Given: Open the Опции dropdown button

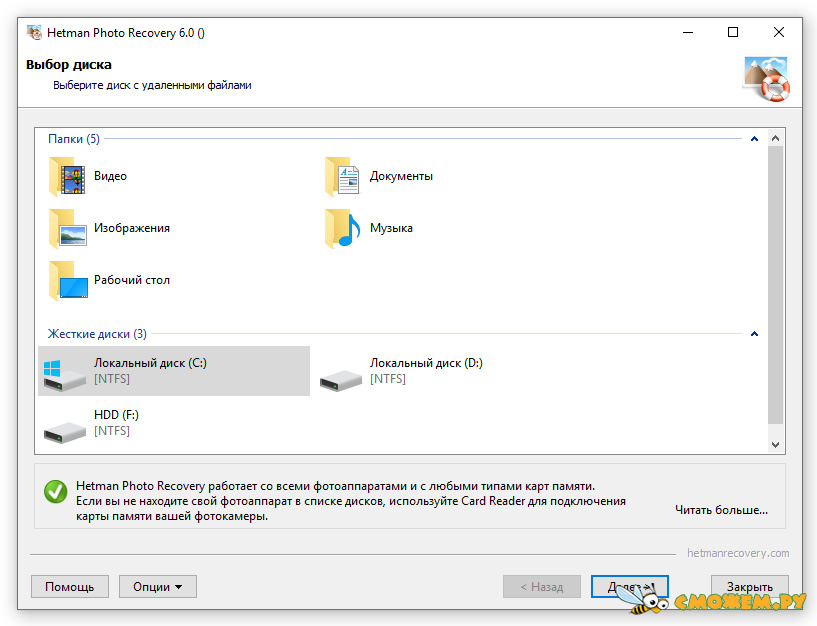Looking at the screenshot, I should coord(157,587).
